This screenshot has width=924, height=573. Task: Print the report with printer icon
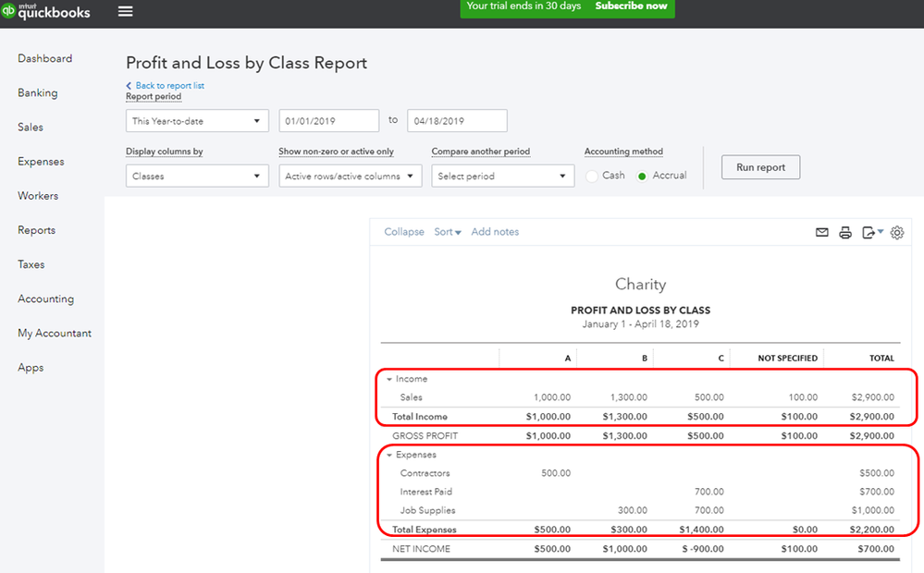coord(845,233)
